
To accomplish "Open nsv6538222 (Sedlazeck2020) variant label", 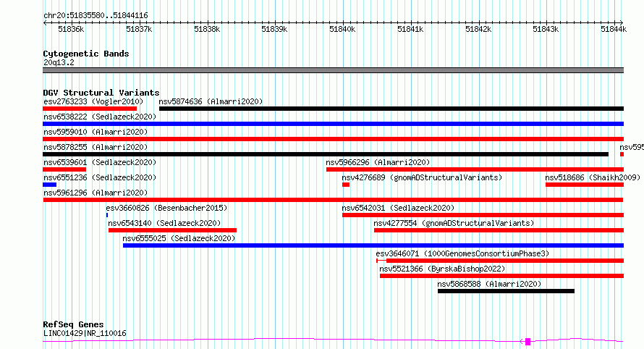I will (100, 117).
